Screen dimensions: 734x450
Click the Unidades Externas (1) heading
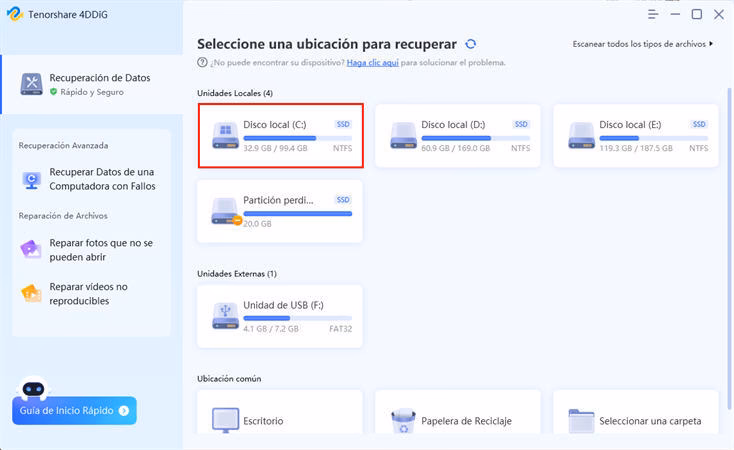tap(236, 273)
